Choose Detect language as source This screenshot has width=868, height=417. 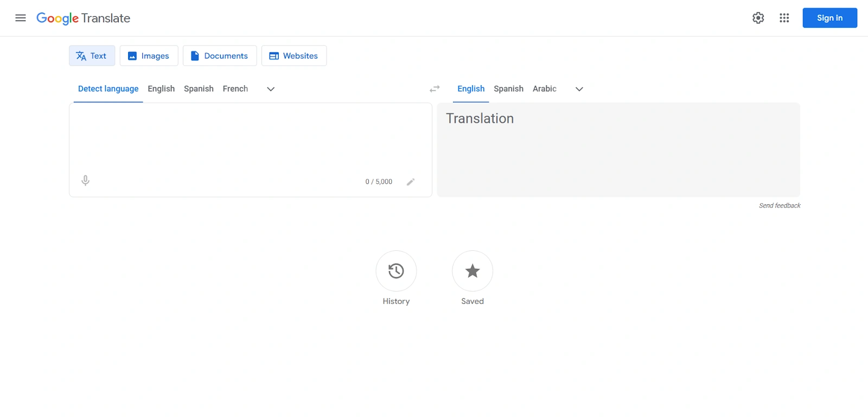(x=108, y=89)
